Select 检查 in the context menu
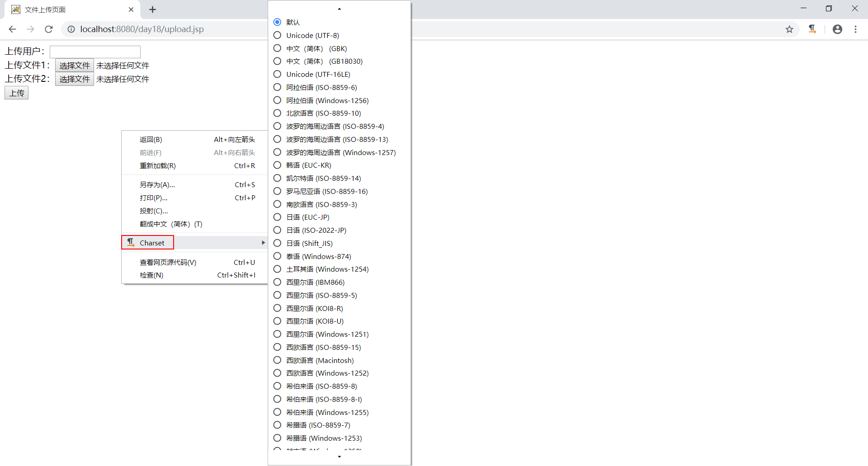 pyautogui.click(x=151, y=275)
